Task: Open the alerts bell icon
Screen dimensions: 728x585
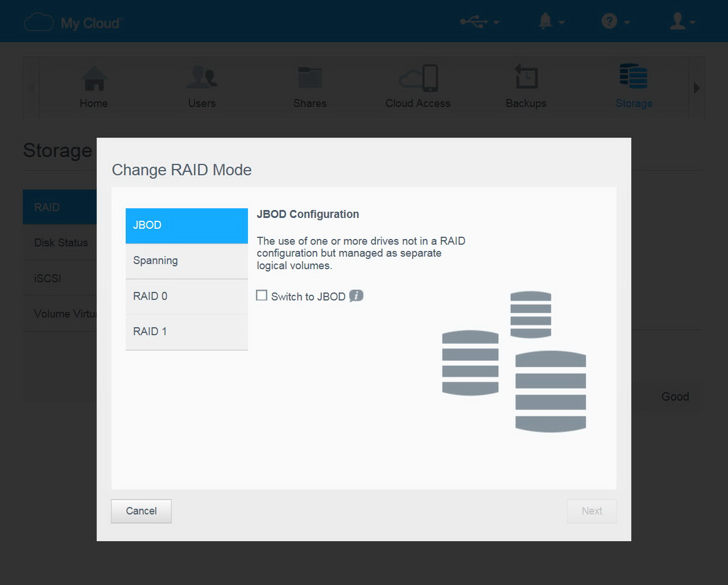Action: 545,21
